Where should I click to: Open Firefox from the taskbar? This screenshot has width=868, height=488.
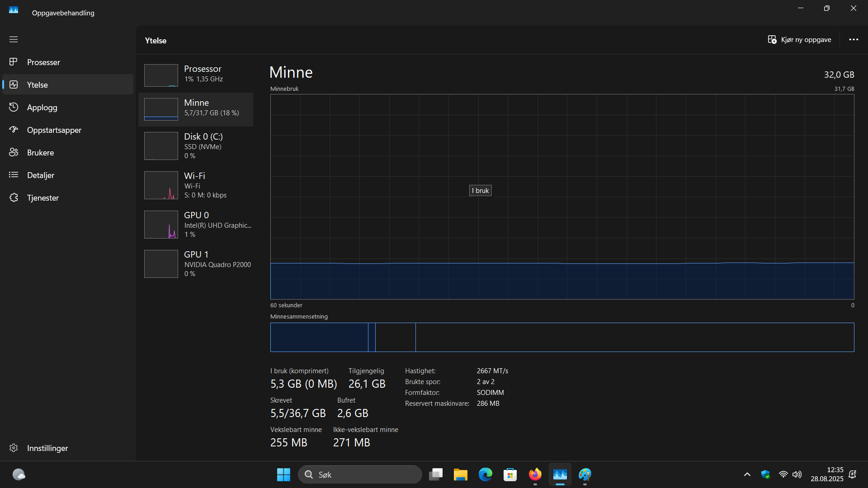tap(535, 474)
